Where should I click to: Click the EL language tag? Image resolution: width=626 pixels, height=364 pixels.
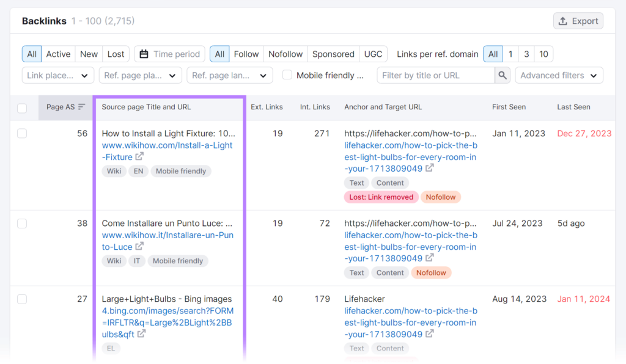[111, 348]
